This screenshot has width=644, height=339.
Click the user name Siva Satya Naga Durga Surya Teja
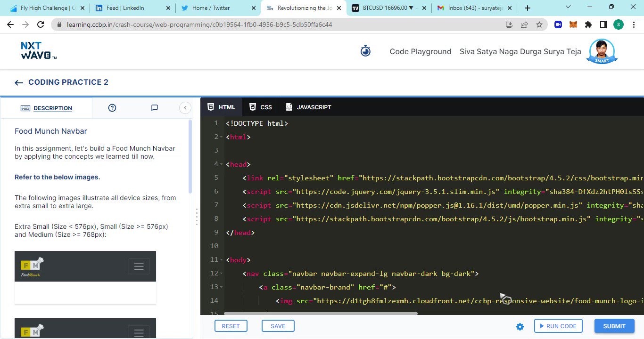point(520,51)
